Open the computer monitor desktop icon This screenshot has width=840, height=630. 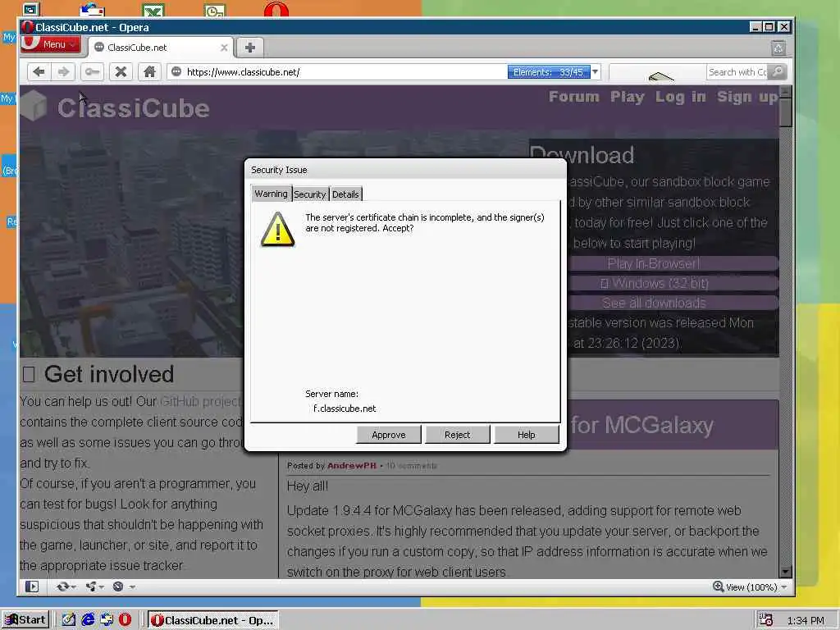[30, 9]
